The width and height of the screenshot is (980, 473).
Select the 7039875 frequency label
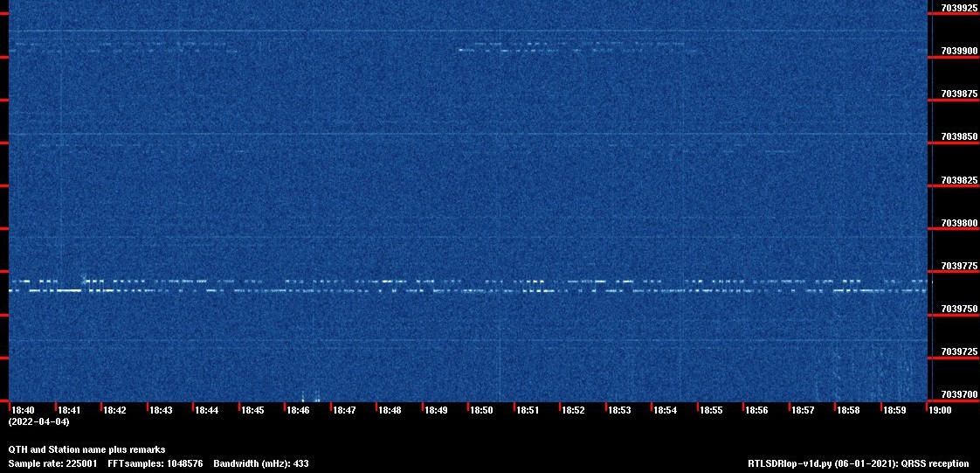click(959, 94)
